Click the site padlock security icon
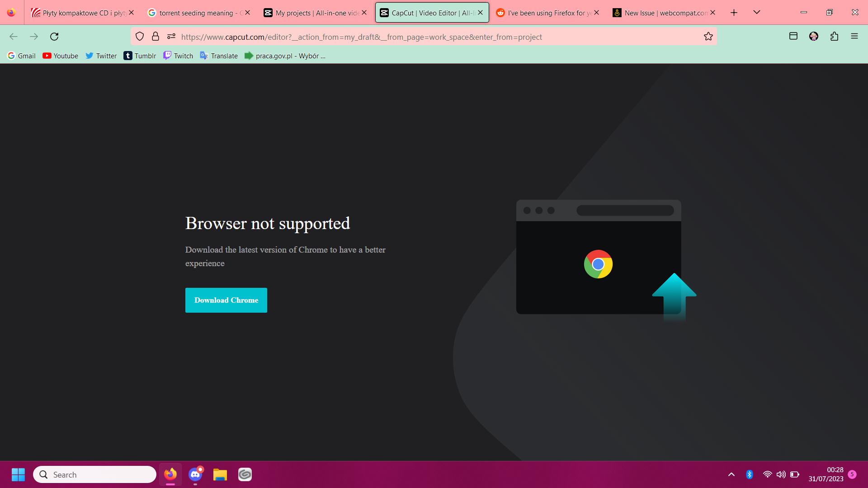Screen dimensions: 868x488 (x=156, y=37)
